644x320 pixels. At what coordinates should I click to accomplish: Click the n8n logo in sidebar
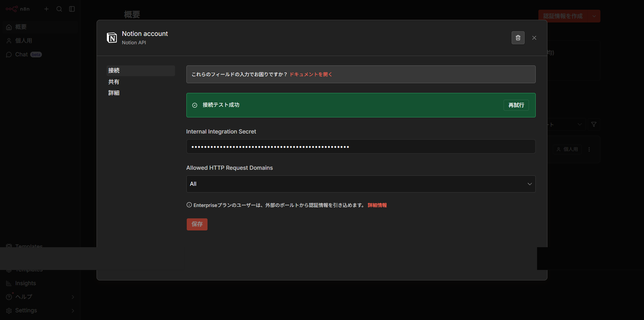click(x=18, y=9)
